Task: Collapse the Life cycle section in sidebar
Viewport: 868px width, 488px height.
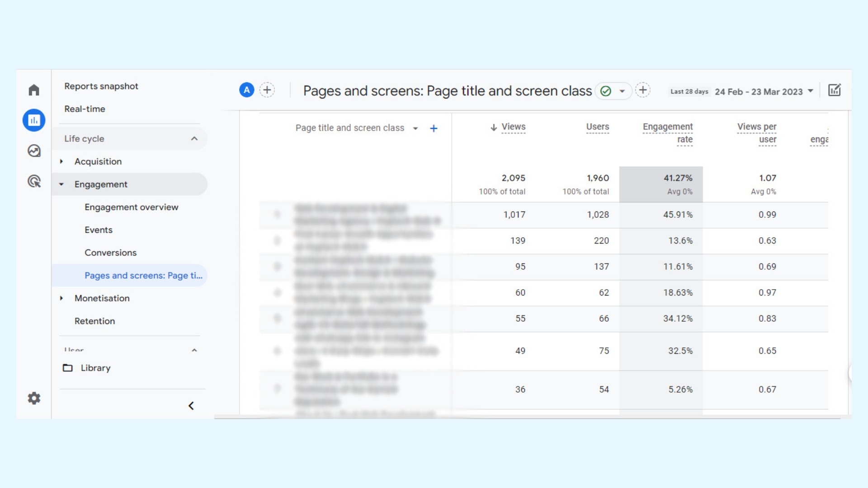Action: [195, 138]
